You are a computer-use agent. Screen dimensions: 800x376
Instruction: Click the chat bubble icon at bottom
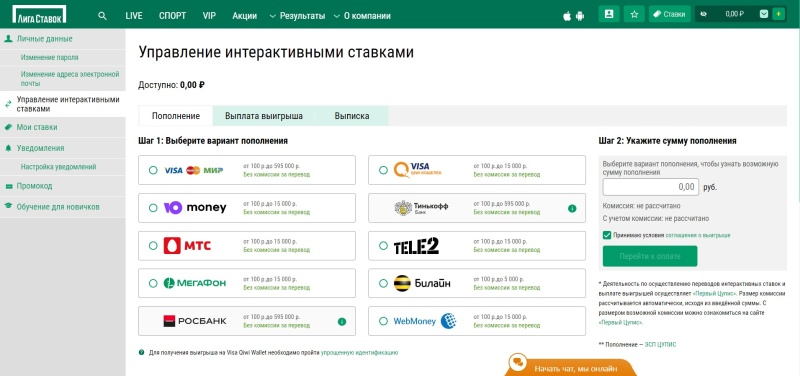click(519, 363)
